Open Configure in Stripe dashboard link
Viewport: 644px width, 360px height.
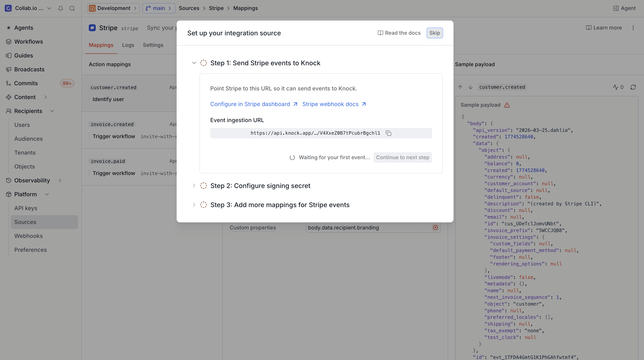point(250,104)
